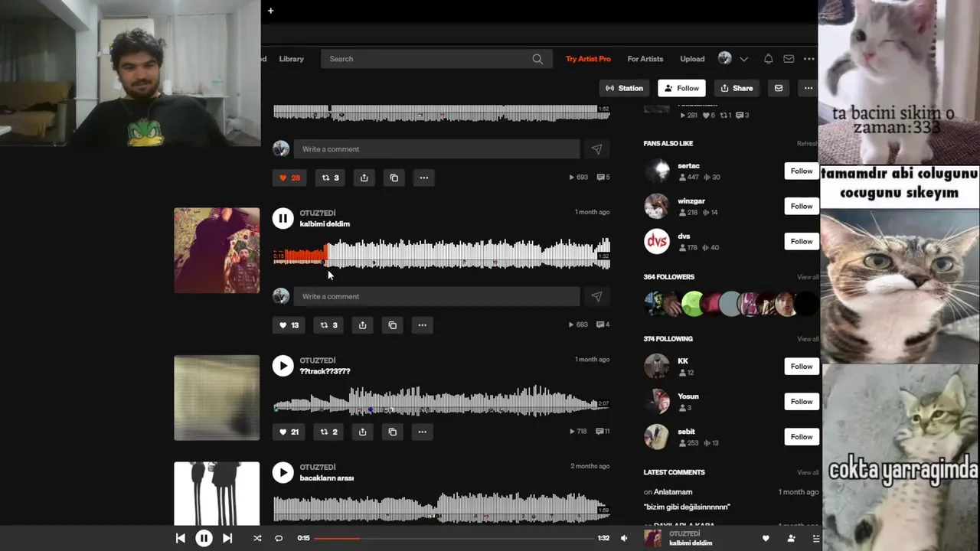Repost the ??track??3??? track
The width and height of the screenshot is (980, 551).
(329, 432)
